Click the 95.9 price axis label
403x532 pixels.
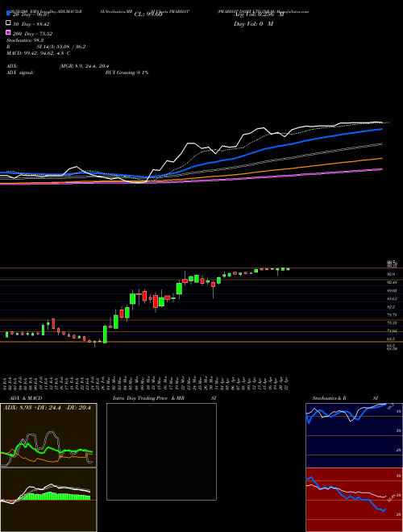click(x=392, y=274)
